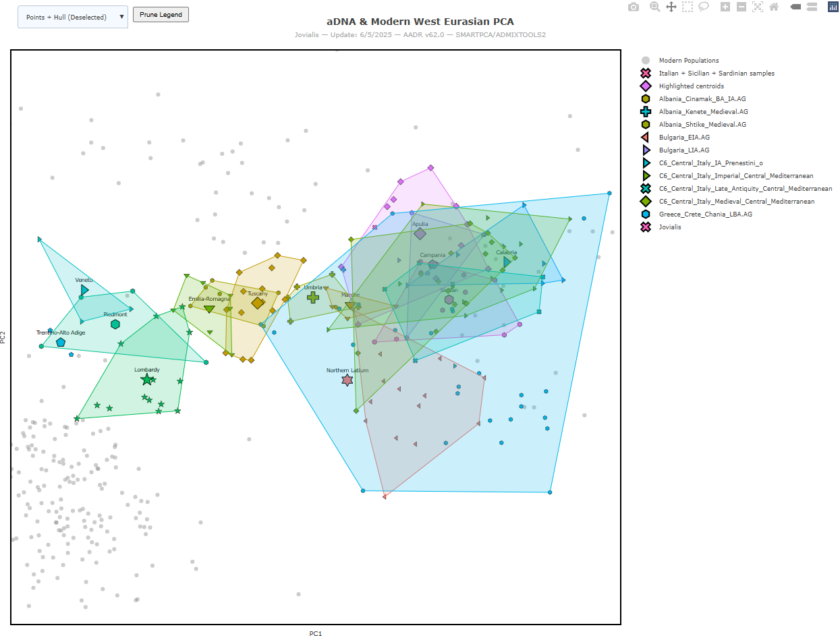Click C6_Central_Italy_Medieval_Central_Mediterranean legend label
This screenshot has height=636, width=840.
[x=737, y=201]
